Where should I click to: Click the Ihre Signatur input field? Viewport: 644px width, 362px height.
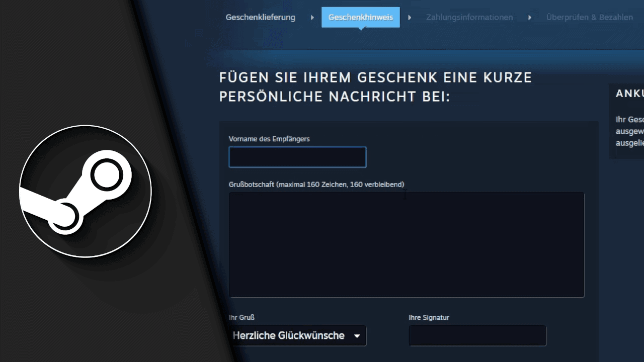477,336
